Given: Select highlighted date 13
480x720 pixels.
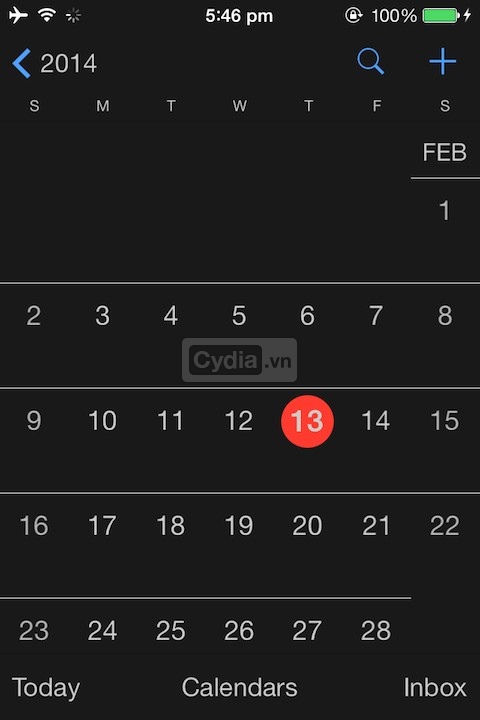Looking at the screenshot, I should pos(307,421).
